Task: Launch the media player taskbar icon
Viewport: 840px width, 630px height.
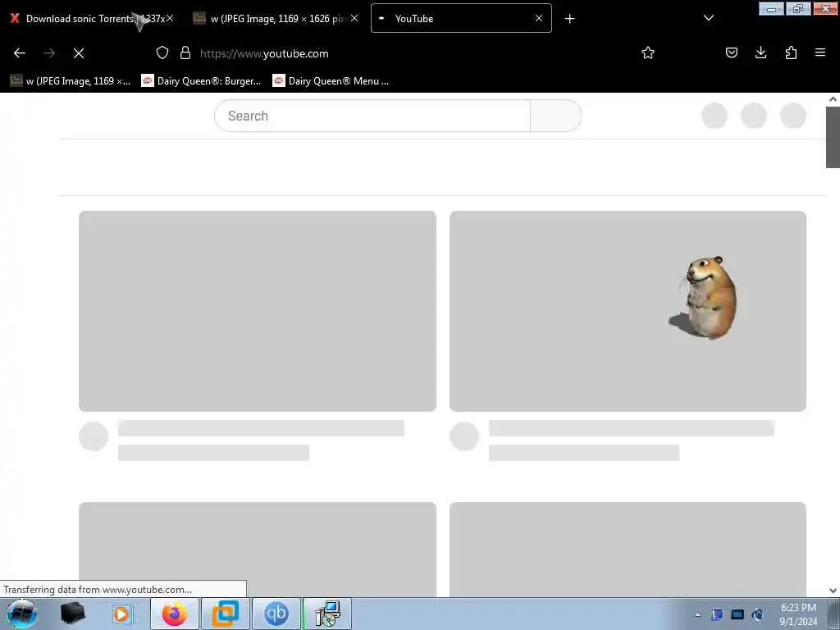Action: pyautogui.click(x=122, y=614)
